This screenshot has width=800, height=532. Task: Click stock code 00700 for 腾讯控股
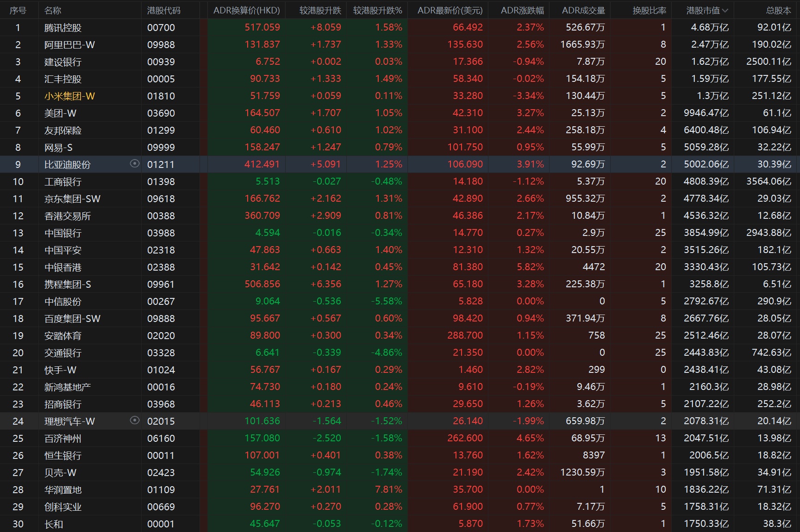pyautogui.click(x=161, y=28)
